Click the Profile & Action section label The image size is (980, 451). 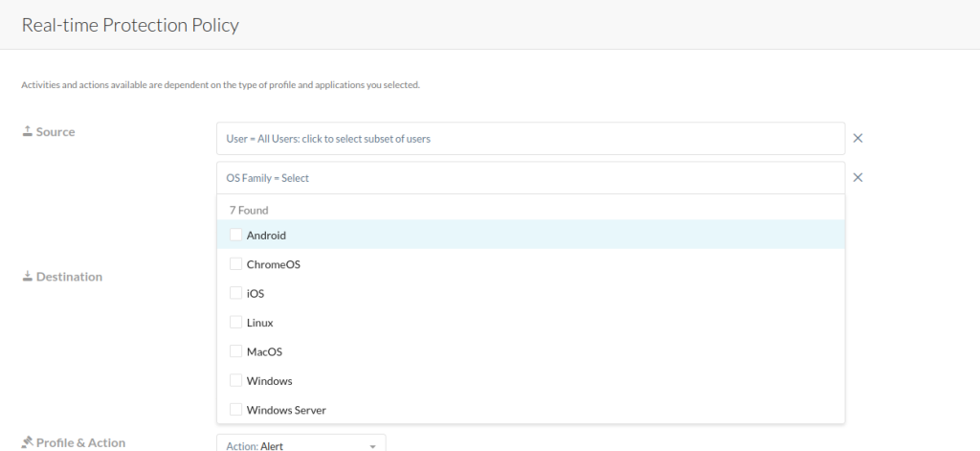[80, 443]
